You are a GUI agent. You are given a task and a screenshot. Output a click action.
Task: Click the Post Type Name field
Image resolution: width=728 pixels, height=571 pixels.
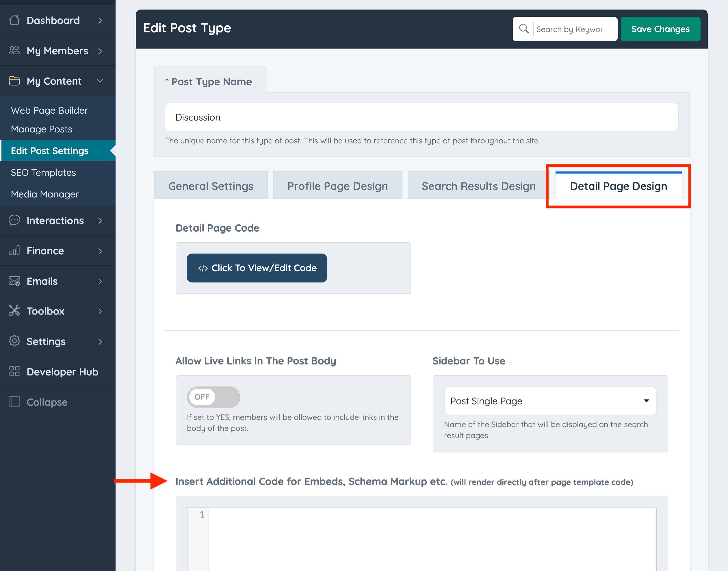point(421,117)
